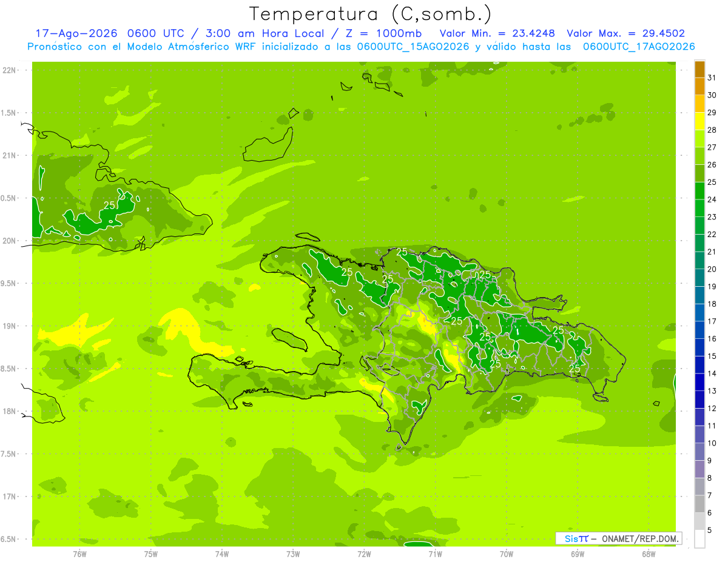728x562 pixels.
Task: Click the "76W" longitude label
Action: click(x=79, y=554)
